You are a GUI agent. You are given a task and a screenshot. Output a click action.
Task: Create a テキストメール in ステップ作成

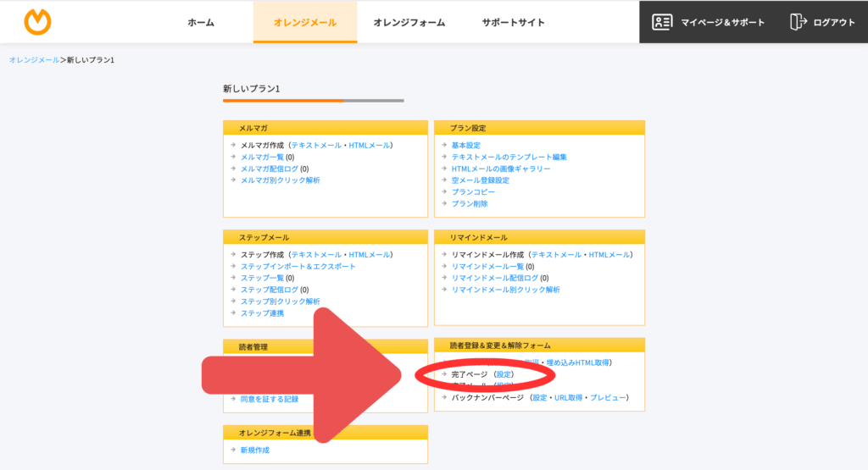(x=316, y=255)
